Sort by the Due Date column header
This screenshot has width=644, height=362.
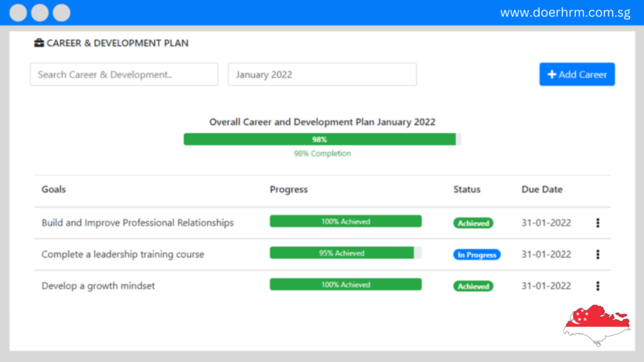pyautogui.click(x=541, y=189)
